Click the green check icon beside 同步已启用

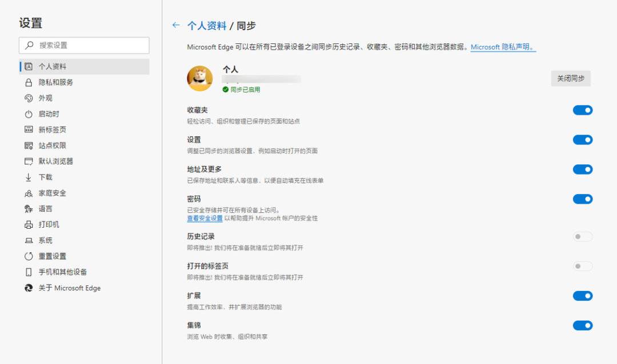point(226,90)
